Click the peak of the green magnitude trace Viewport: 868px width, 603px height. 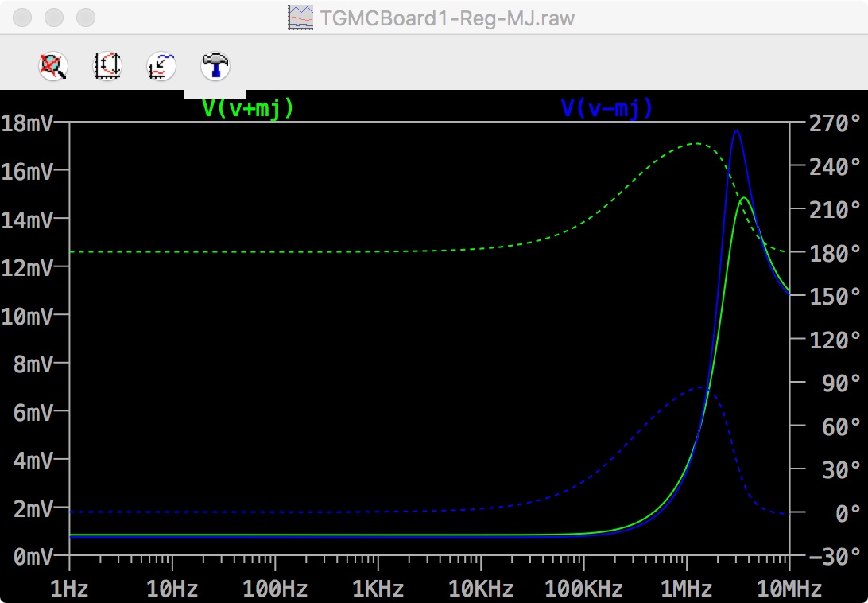pos(743,198)
